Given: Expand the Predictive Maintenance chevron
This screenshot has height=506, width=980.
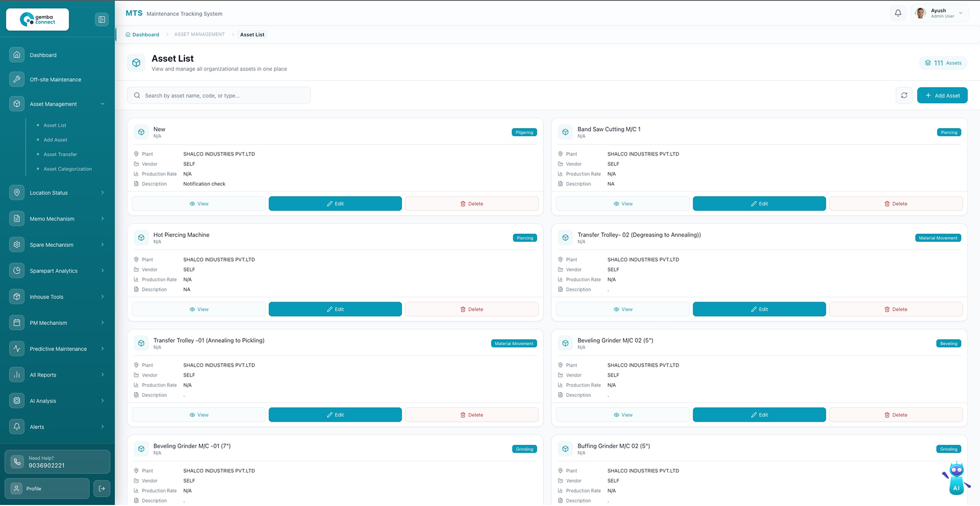Looking at the screenshot, I should coord(103,349).
